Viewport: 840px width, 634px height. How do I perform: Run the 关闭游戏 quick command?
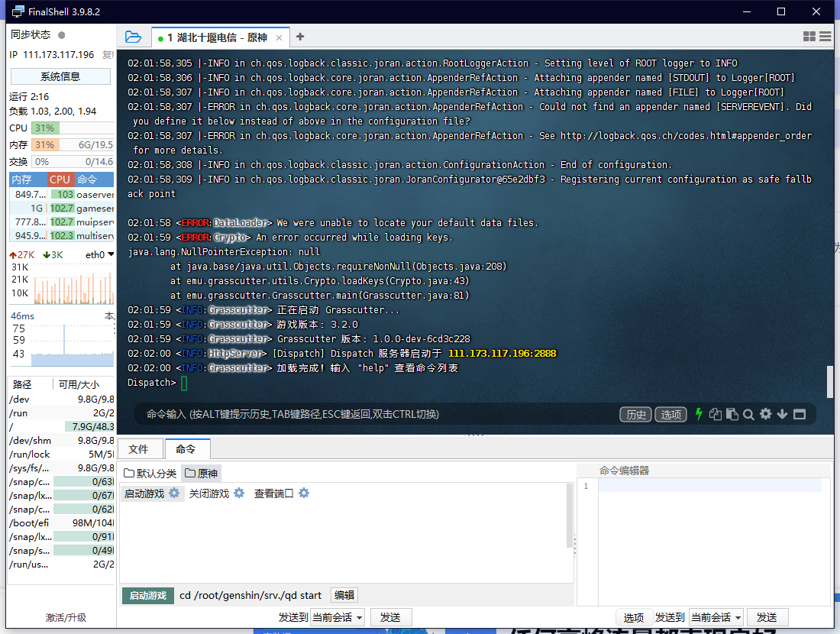(209, 493)
